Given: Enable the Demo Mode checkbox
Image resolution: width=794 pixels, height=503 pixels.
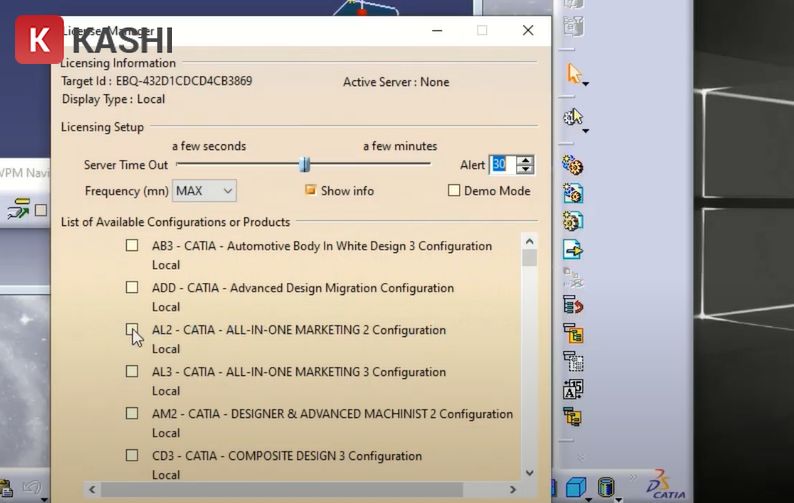Looking at the screenshot, I should point(454,190).
